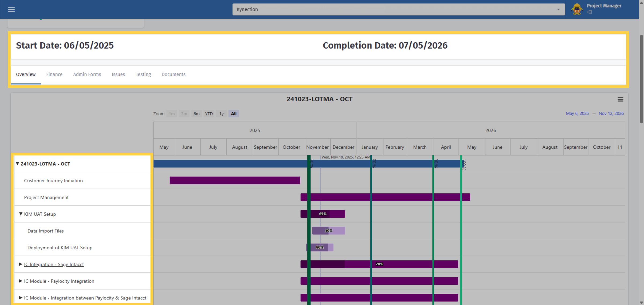644x305 pixels.
Task: Go to the Issues tab
Action: 118,74
